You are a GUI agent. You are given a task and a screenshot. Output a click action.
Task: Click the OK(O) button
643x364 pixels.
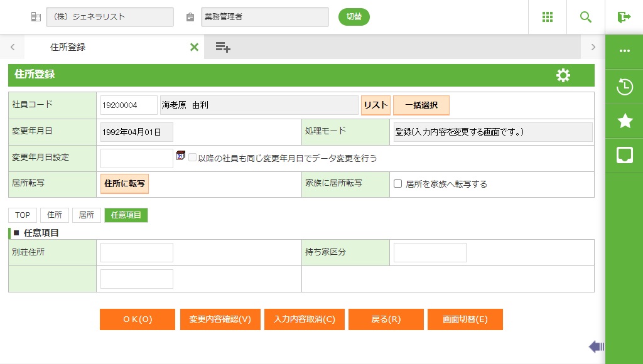click(x=138, y=319)
